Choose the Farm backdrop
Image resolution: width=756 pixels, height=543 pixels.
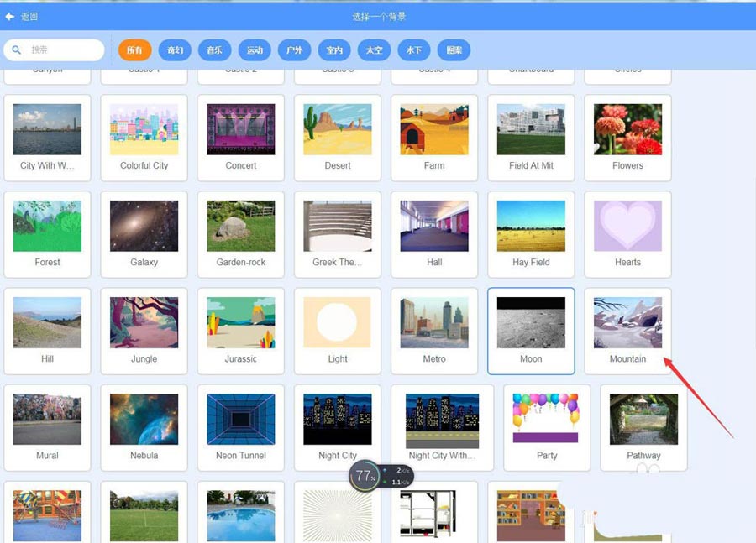click(434, 138)
